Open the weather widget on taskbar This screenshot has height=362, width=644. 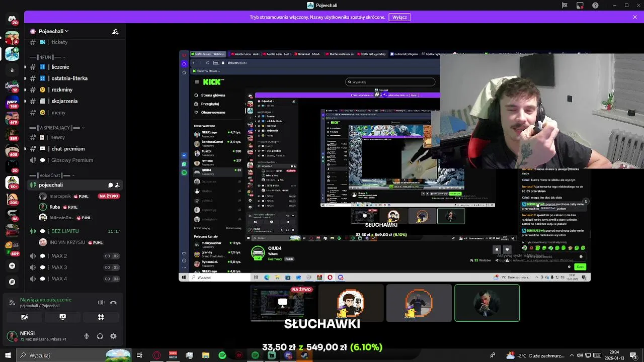pos(534,355)
